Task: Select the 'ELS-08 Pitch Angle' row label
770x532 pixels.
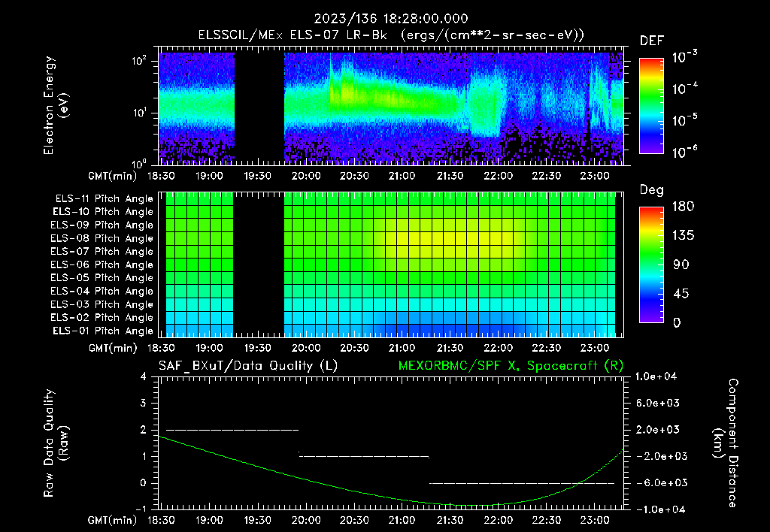Action: 102,238
